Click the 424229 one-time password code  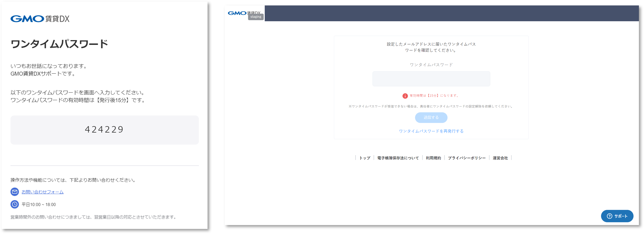pyautogui.click(x=104, y=130)
